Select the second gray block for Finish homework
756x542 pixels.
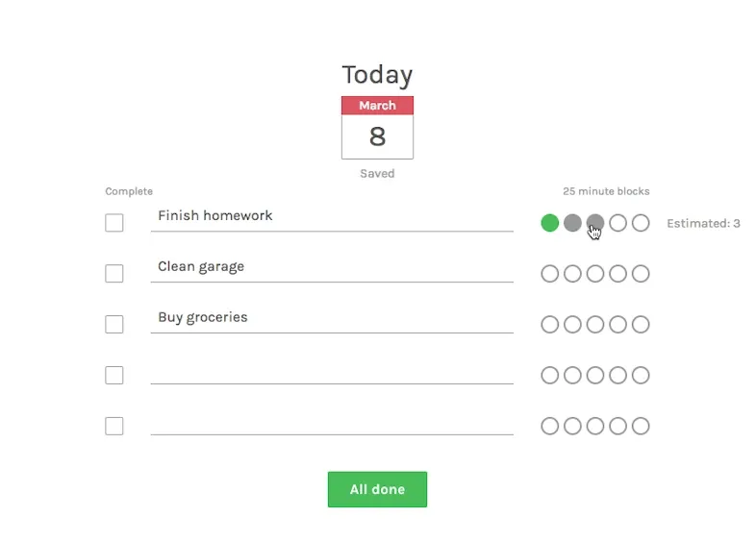point(572,223)
